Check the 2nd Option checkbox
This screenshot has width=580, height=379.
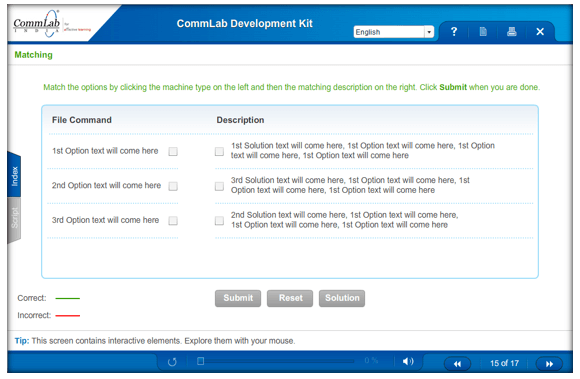tap(173, 186)
